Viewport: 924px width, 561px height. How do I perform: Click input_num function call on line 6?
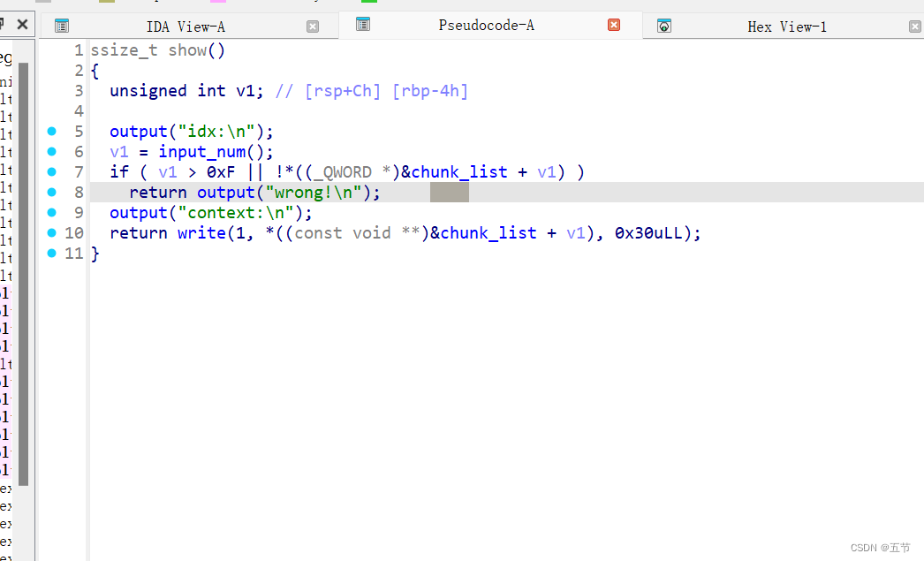click(x=201, y=152)
